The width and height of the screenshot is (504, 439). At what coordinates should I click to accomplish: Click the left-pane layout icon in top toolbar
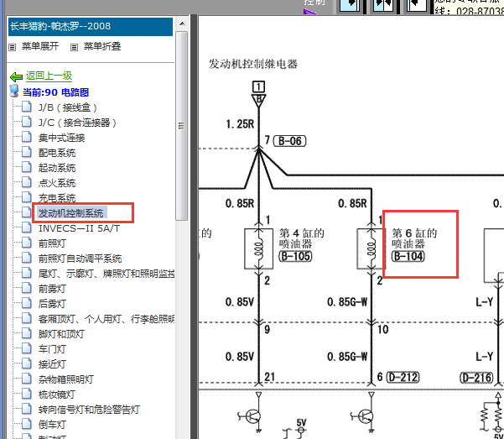(x=350, y=6)
